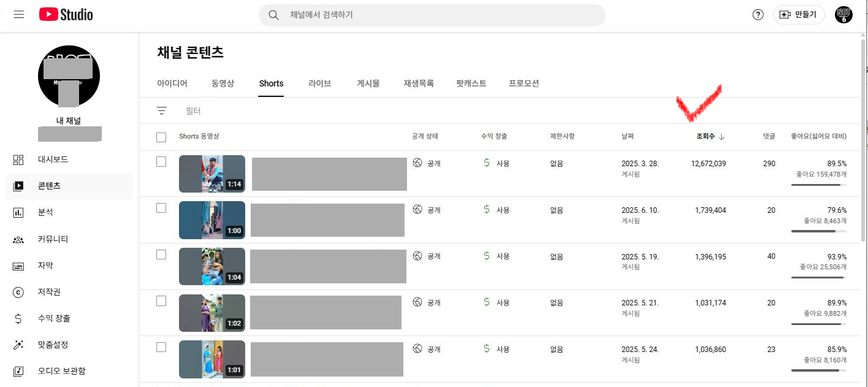Open visibility setting 공개 for 1:02 Short
The height and width of the screenshot is (387, 868).
point(434,302)
